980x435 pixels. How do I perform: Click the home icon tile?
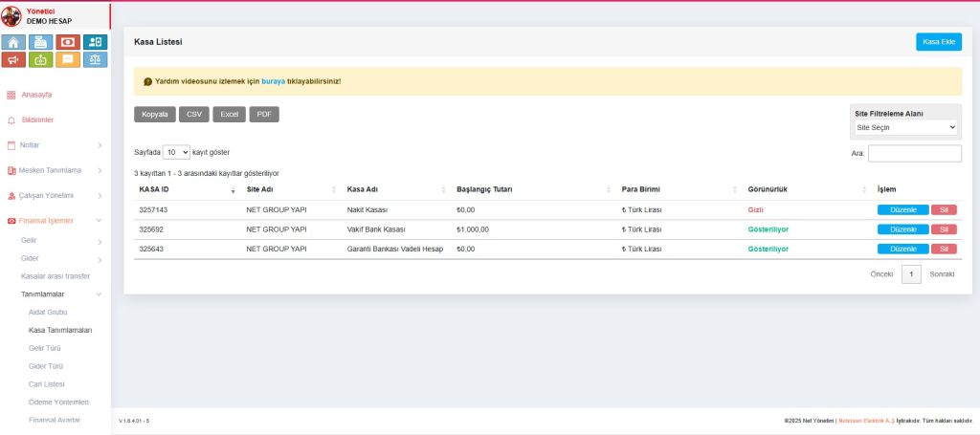pos(14,42)
